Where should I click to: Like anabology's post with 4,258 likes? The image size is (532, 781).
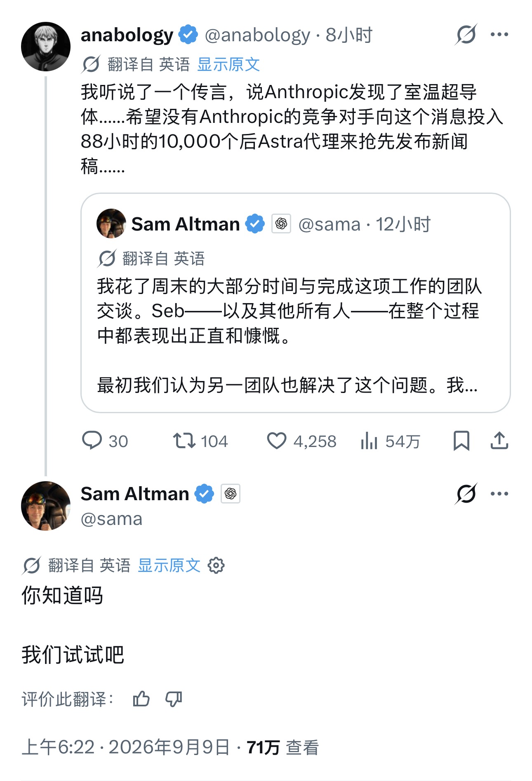point(301,441)
